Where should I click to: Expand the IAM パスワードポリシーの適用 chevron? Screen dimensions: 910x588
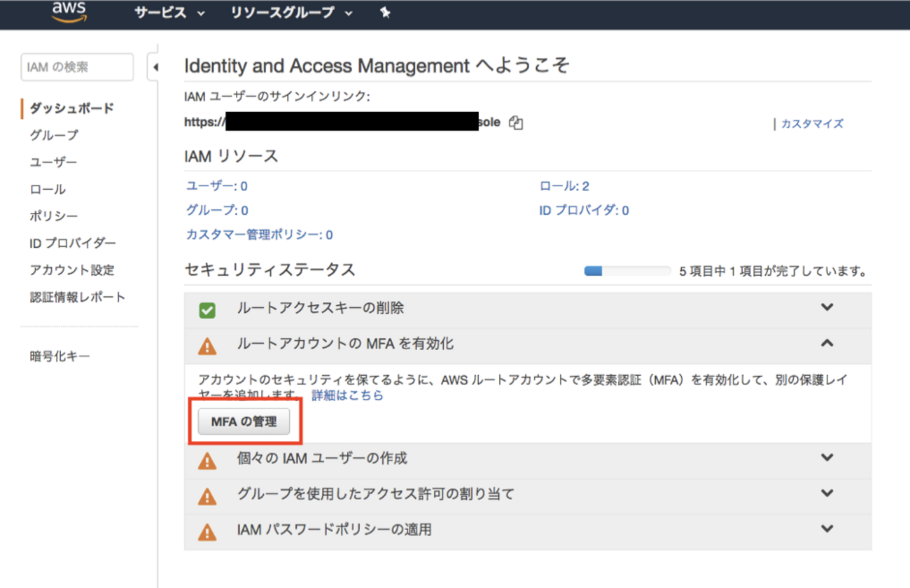click(827, 528)
